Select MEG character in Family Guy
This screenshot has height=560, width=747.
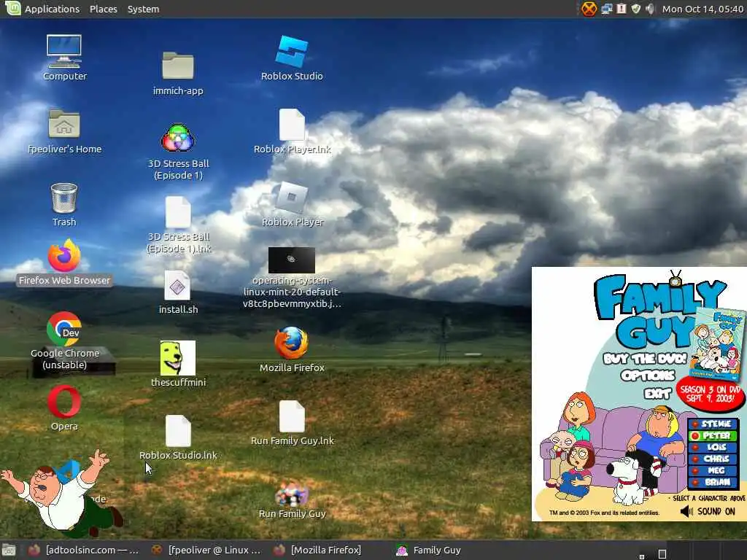tap(713, 470)
